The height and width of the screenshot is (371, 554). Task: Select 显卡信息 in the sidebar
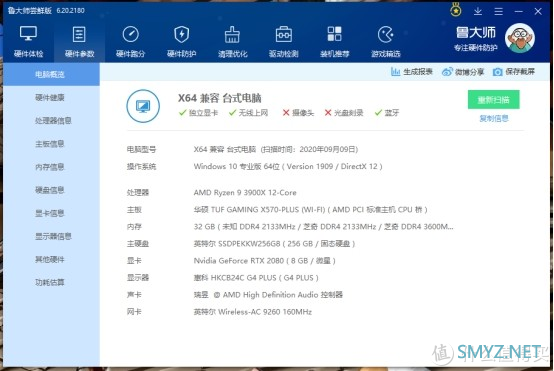pyautogui.click(x=51, y=213)
